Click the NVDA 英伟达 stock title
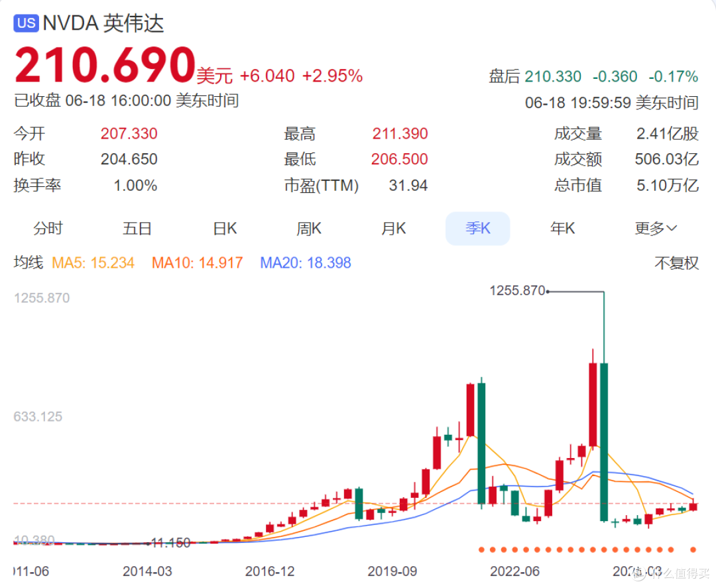The image size is (716, 588). (103, 23)
